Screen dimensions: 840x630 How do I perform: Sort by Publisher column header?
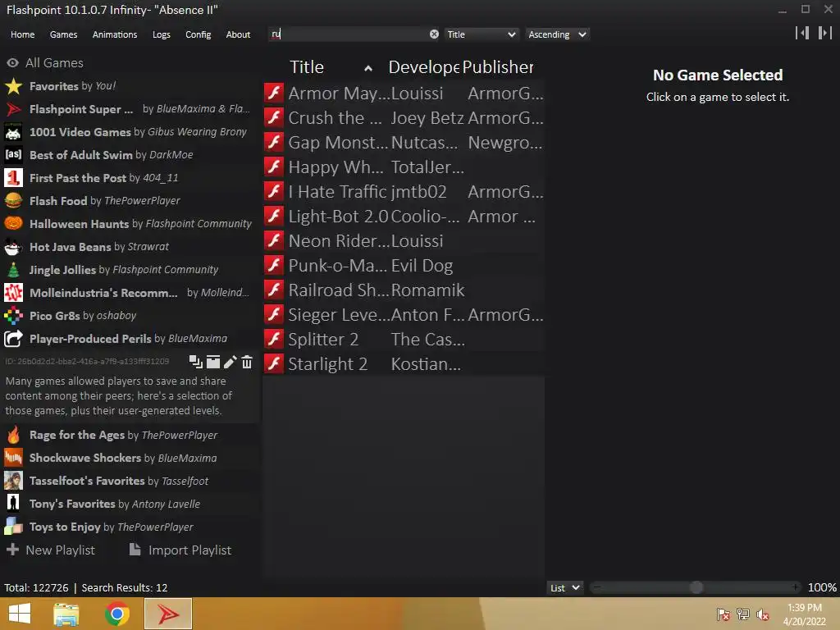498,67
